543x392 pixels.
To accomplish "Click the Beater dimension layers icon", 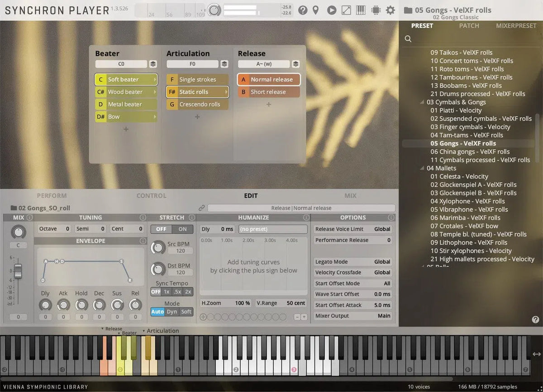I will pyautogui.click(x=153, y=64).
